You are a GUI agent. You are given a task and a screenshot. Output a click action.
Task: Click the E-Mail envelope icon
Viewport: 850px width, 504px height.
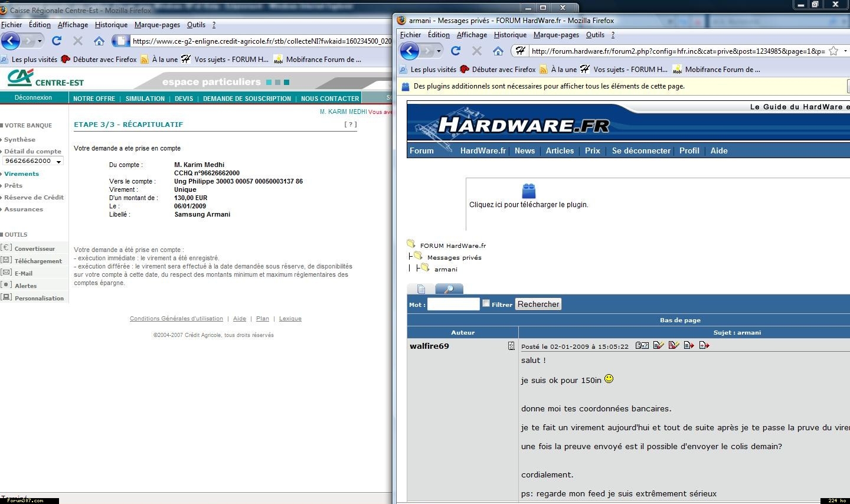pos(6,273)
